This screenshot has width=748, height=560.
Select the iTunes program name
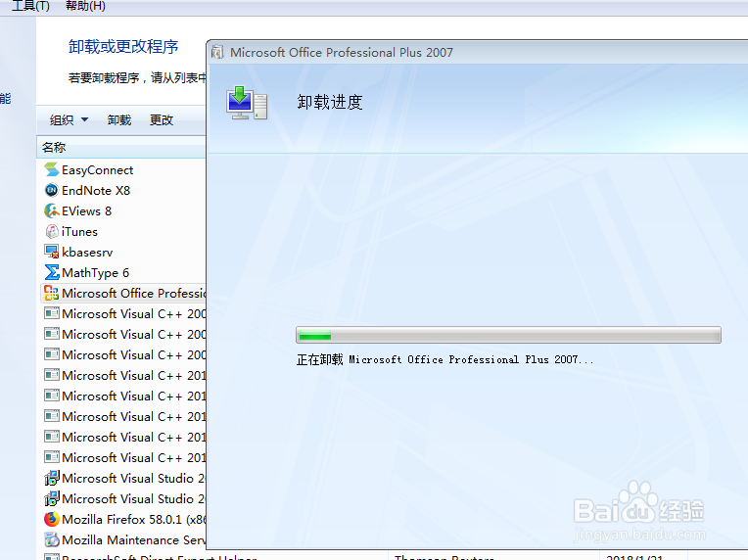[79, 232]
